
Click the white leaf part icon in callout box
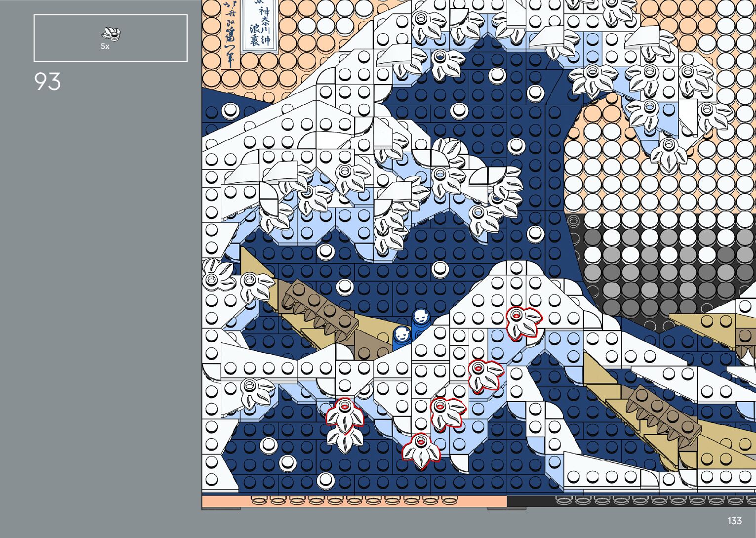111,34
